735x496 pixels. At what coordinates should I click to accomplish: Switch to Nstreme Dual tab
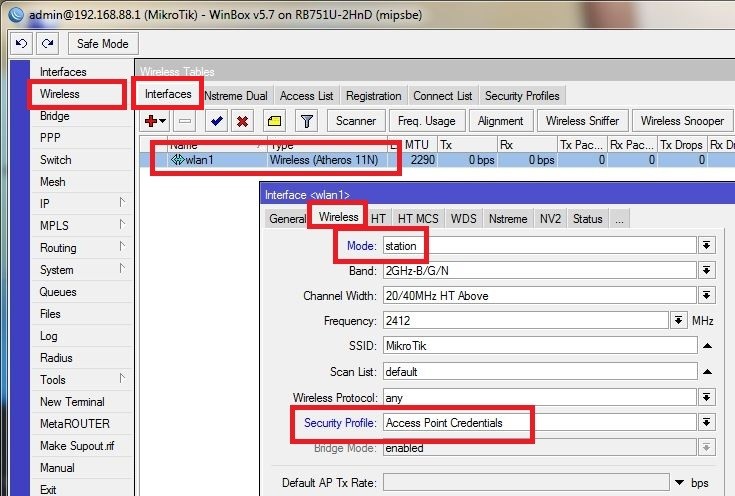coord(236,96)
